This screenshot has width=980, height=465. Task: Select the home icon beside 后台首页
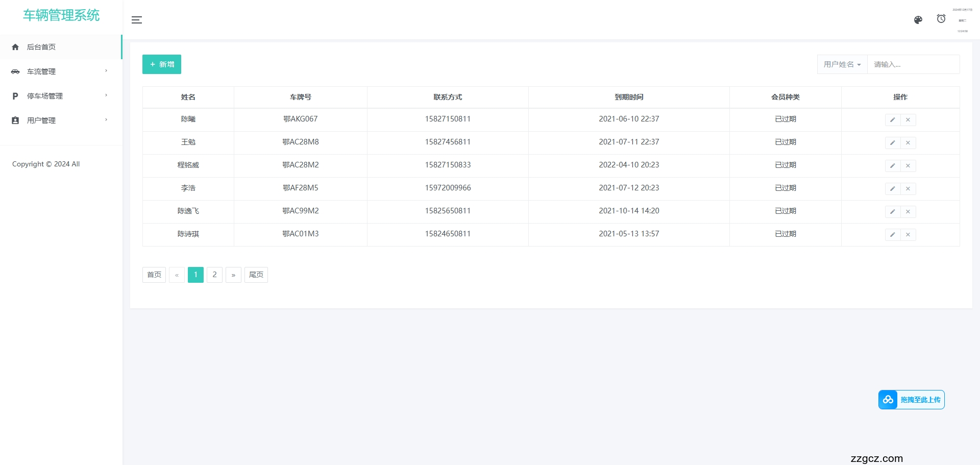(15, 47)
